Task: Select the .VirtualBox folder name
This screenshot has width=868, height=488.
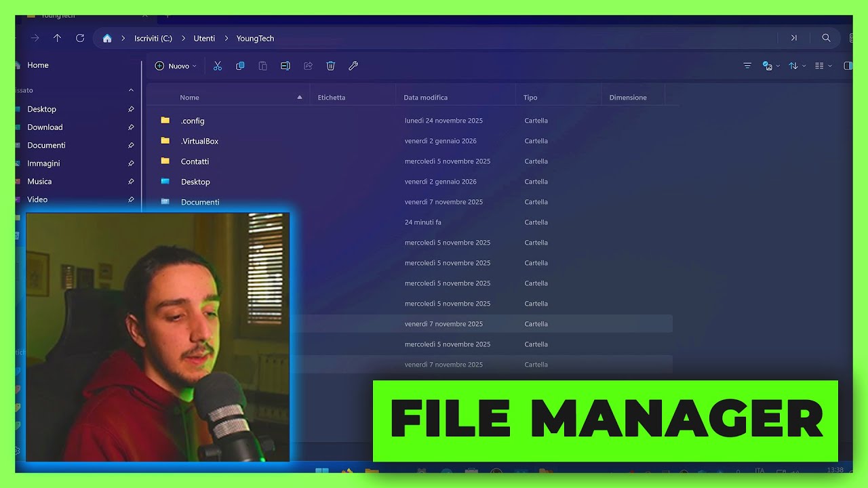Action: (x=199, y=141)
